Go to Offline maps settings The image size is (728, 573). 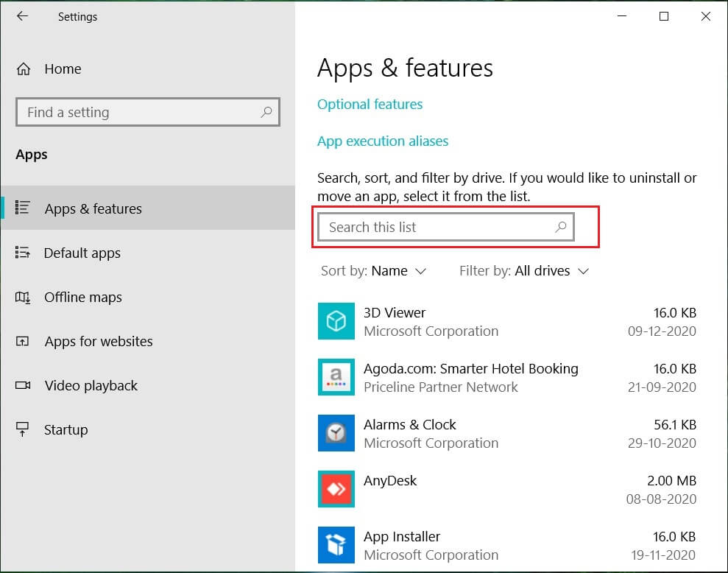point(82,298)
